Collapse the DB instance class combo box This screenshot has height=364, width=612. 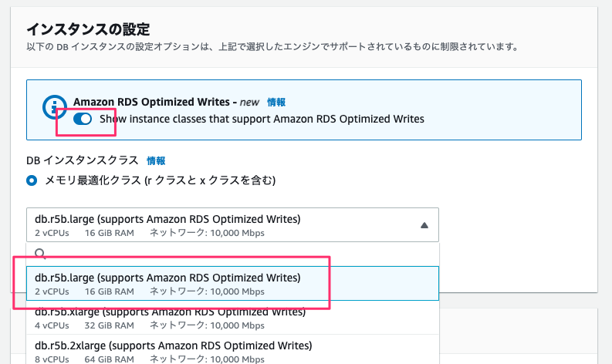coord(232,224)
